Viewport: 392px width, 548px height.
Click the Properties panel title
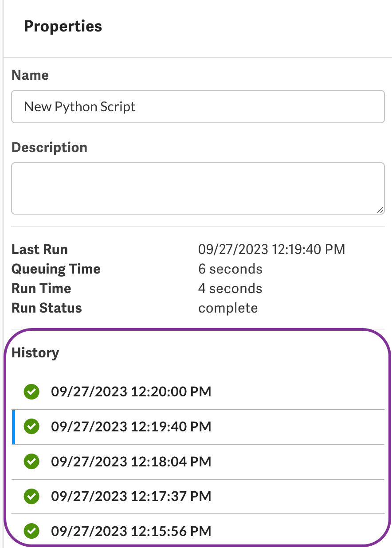[63, 27]
